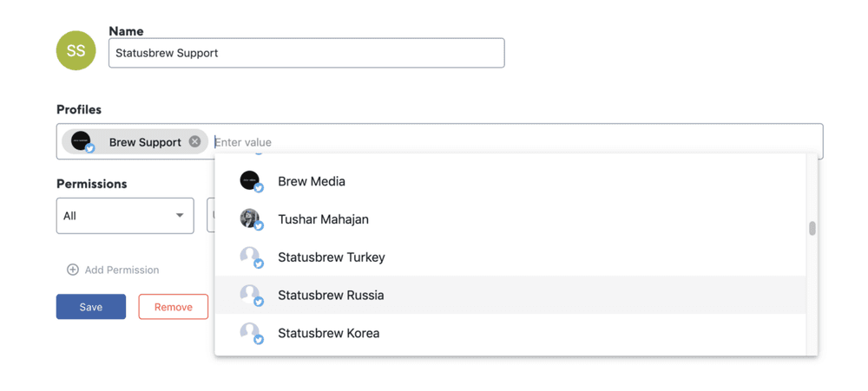Image resolution: width=868 pixels, height=391 pixels.
Task: Open the dropdown next to All
Action: tap(211, 216)
